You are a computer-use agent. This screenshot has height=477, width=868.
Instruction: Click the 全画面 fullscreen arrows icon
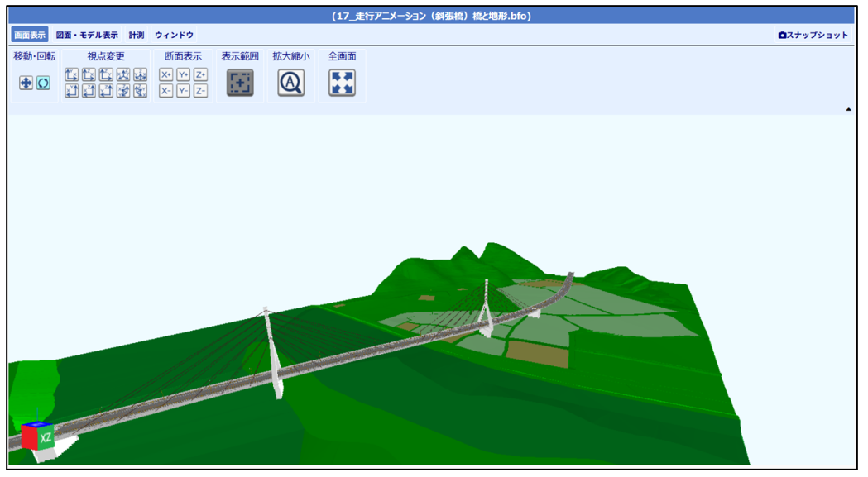(x=342, y=83)
